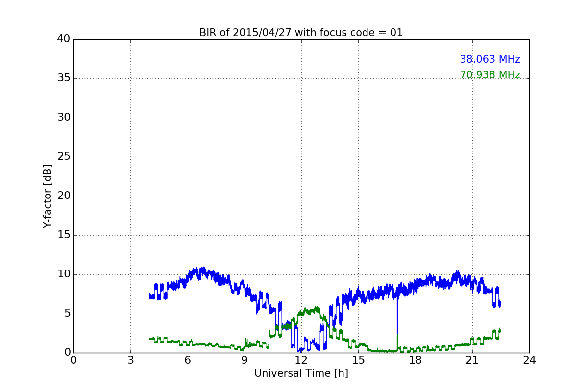This screenshot has height=392, width=588.
Task: Click x-axis tick label 15
Action: (358, 360)
